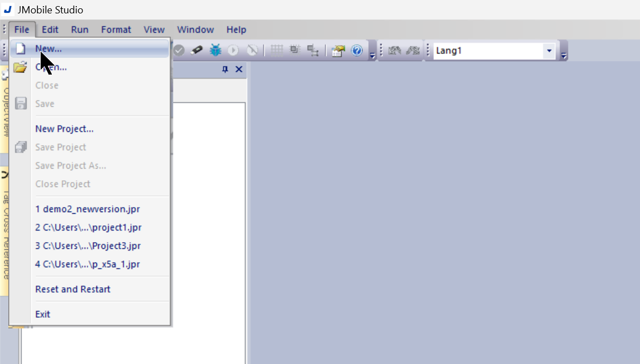This screenshot has width=640, height=364.
Task: Click the disabled Save menu entry
Action: coord(90,104)
